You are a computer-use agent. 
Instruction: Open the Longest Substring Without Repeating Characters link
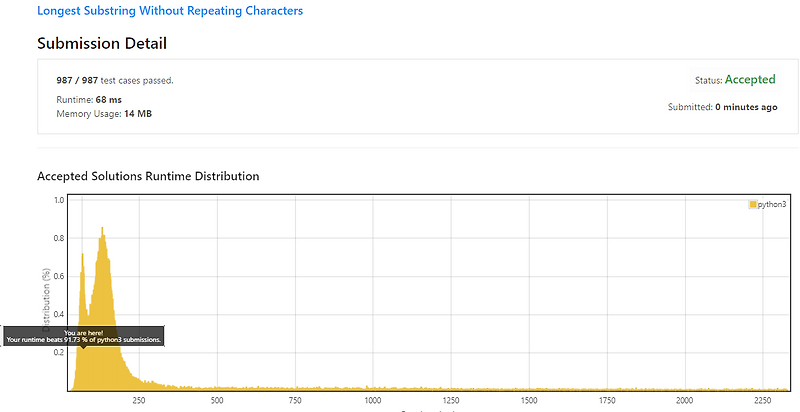pos(170,11)
